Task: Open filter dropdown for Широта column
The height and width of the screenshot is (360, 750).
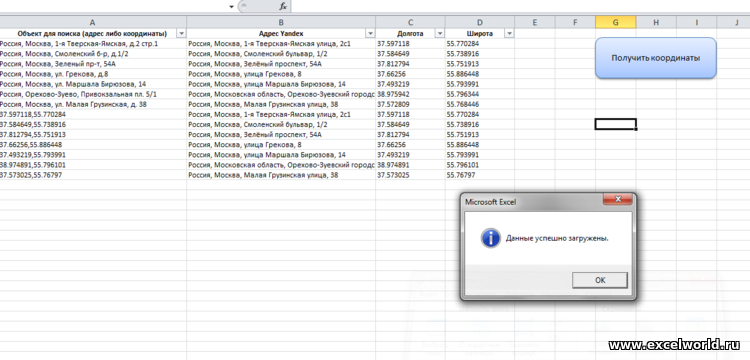Action: [509, 33]
